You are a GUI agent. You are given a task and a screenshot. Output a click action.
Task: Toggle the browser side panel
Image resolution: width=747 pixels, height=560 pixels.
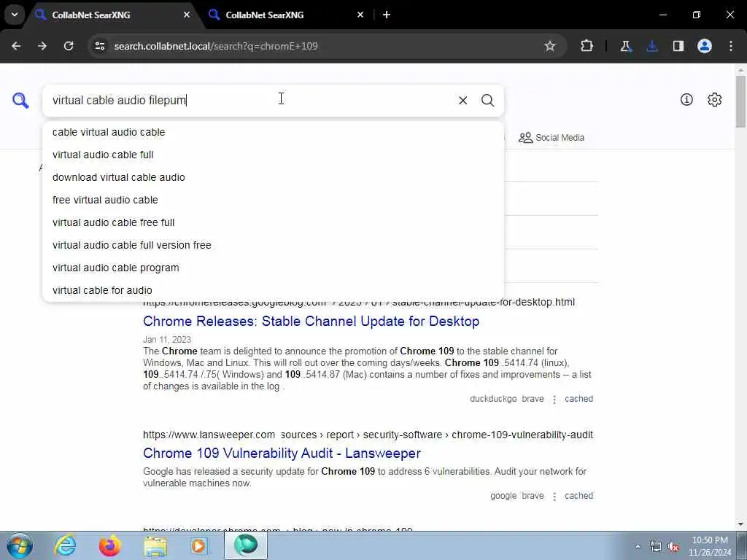[678, 46]
